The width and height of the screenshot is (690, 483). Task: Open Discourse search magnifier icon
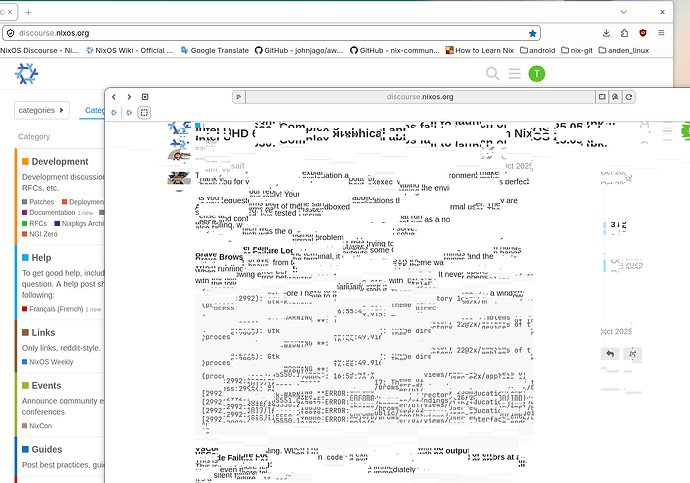point(492,73)
